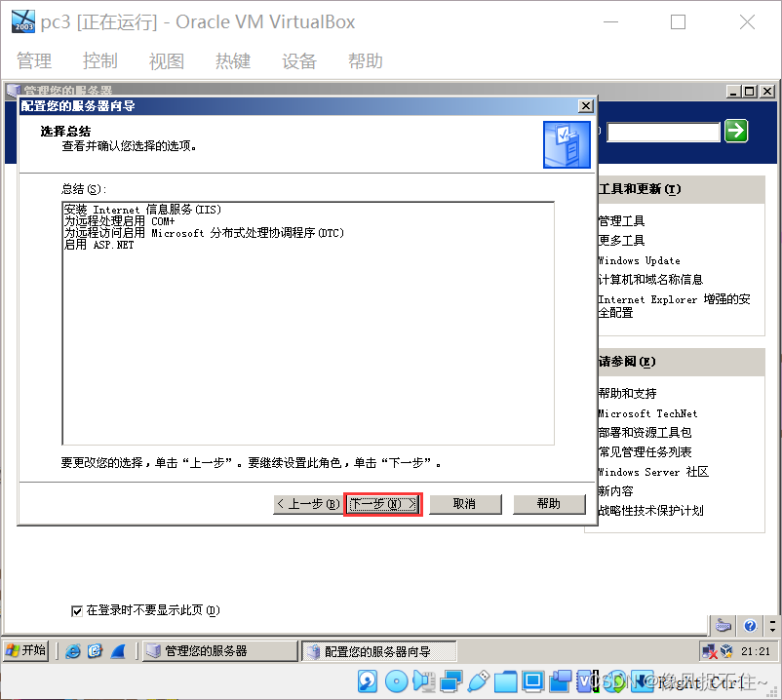Open 部署和资源工具包 link
Screen dimensions: 782x700
click(645, 432)
